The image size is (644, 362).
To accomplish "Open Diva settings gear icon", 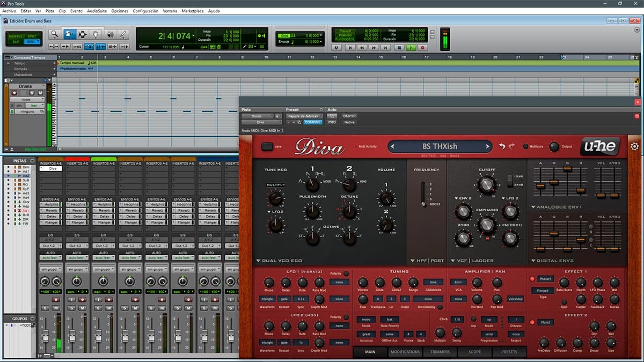I will [x=634, y=146].
